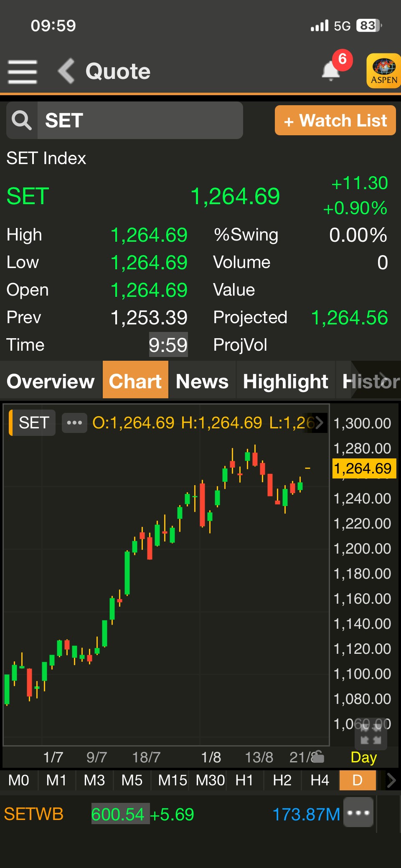Click the SET symbol search field
Screen dimensions: 401x868
140,120
